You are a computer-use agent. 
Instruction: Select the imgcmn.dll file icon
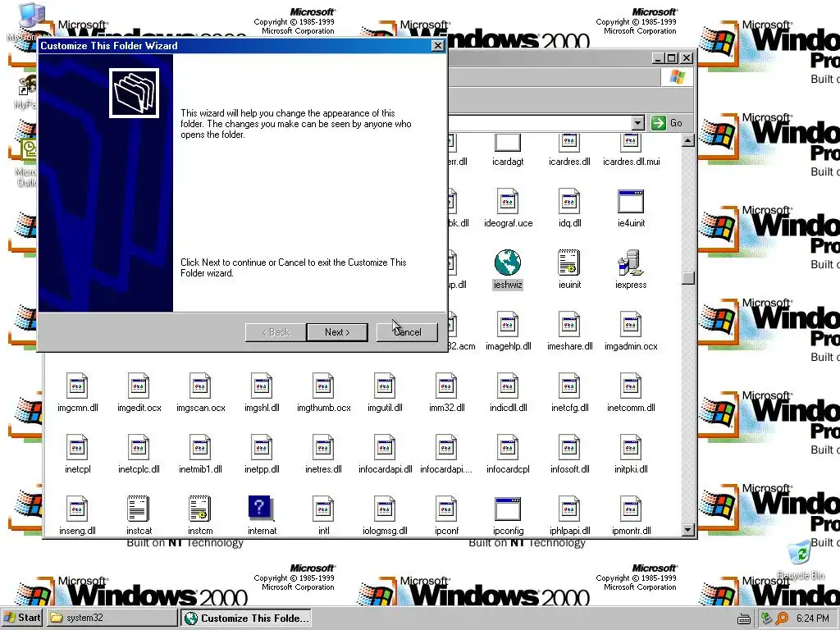pyautogui.click(x=76, y=386)
